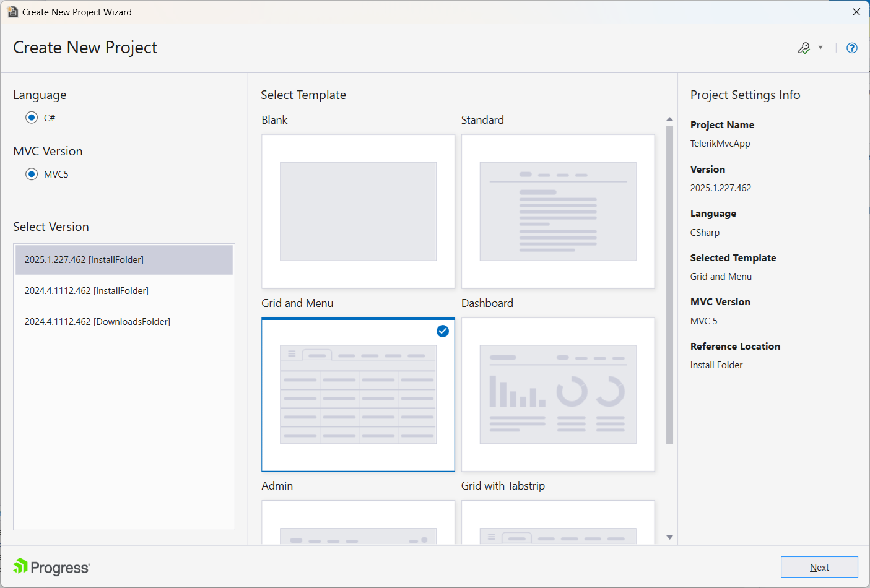870x588 pixels.
Task: Click the license key status icon
Action: click(804, 48)
